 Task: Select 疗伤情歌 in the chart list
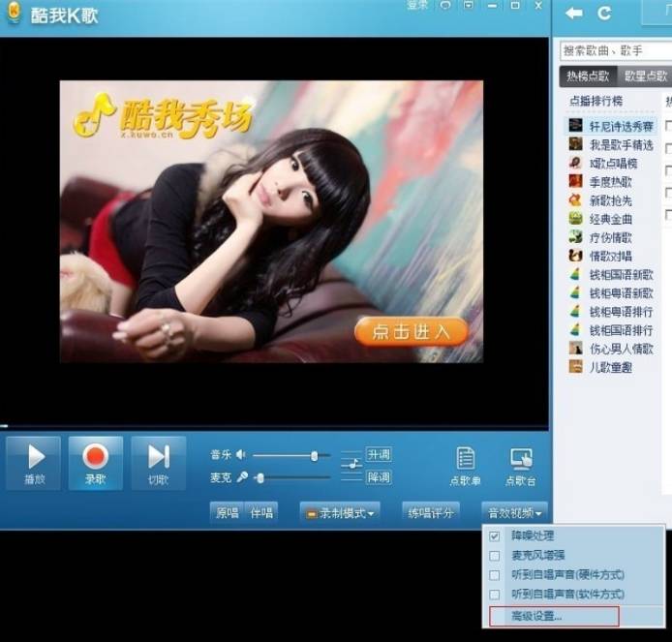coord(601,237)
